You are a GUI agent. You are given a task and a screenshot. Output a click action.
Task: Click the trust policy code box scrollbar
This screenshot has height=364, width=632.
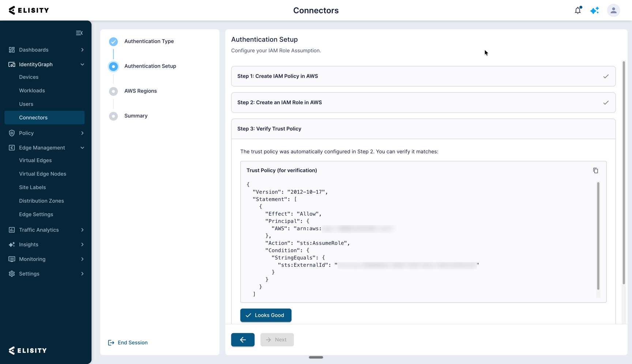pyautogui.click(x=598, y=236)
